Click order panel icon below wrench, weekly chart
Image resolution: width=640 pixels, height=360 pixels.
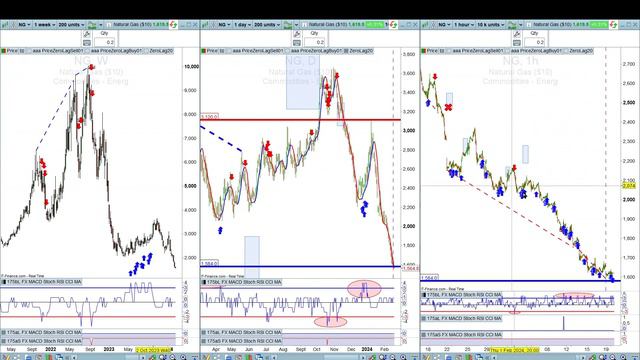pyautogui.click(x=87, y=42)
